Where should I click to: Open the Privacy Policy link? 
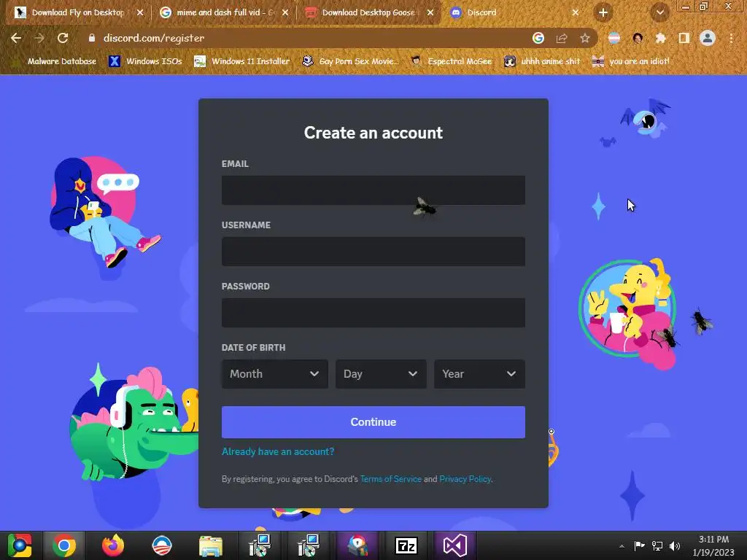[x=465, y=479]
